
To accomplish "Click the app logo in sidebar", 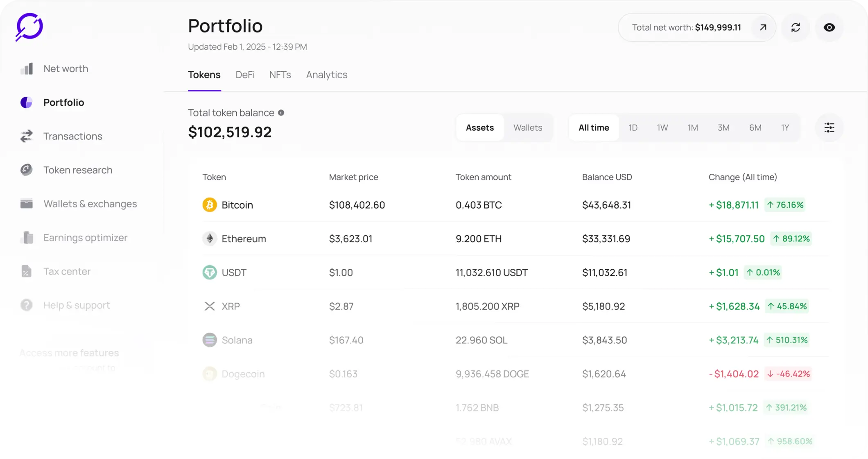I will pos(29,27).
